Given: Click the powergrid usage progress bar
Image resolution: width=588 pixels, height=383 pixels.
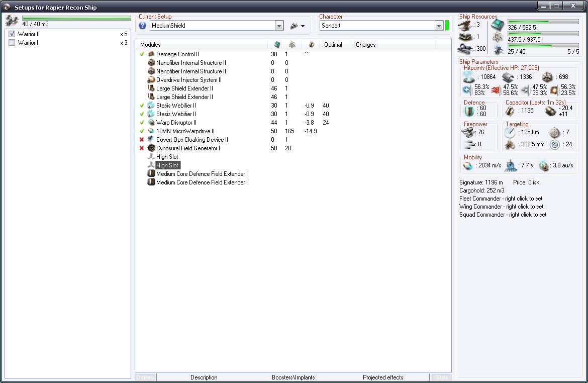Looking at the screenshot, I should [543, 34].
